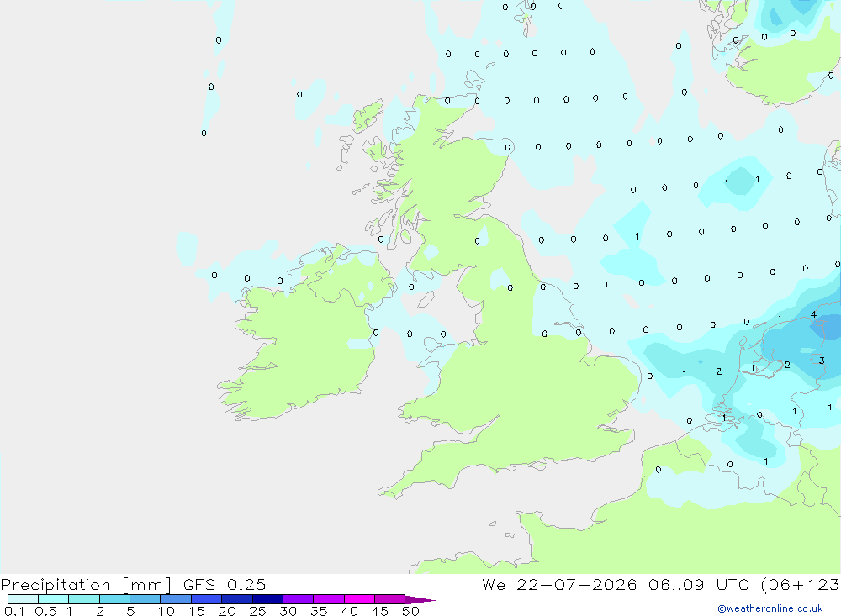Select the navy swatch between 25 and 30
Screen dimensions: 841x616
(x=267, y=599)
